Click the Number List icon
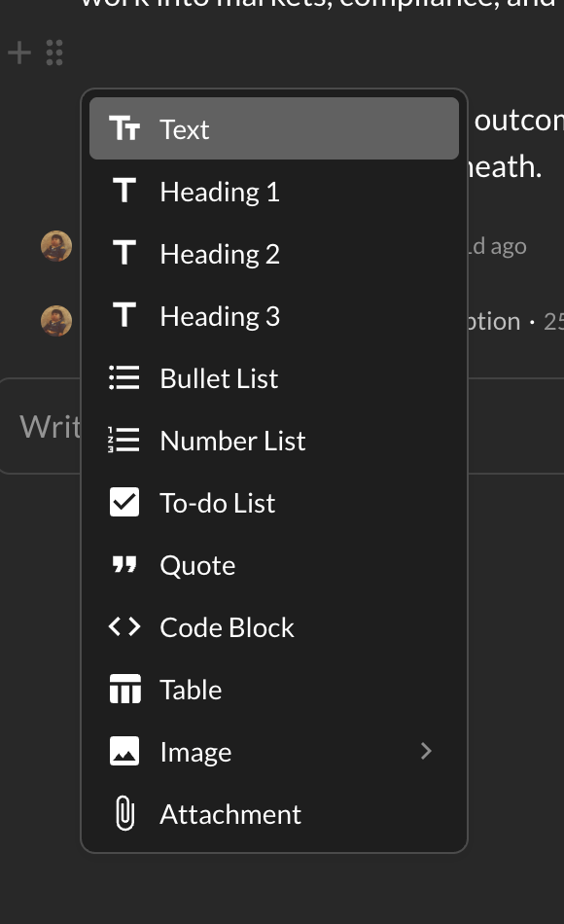Screen dimensions: 564x924 [124, 440]
